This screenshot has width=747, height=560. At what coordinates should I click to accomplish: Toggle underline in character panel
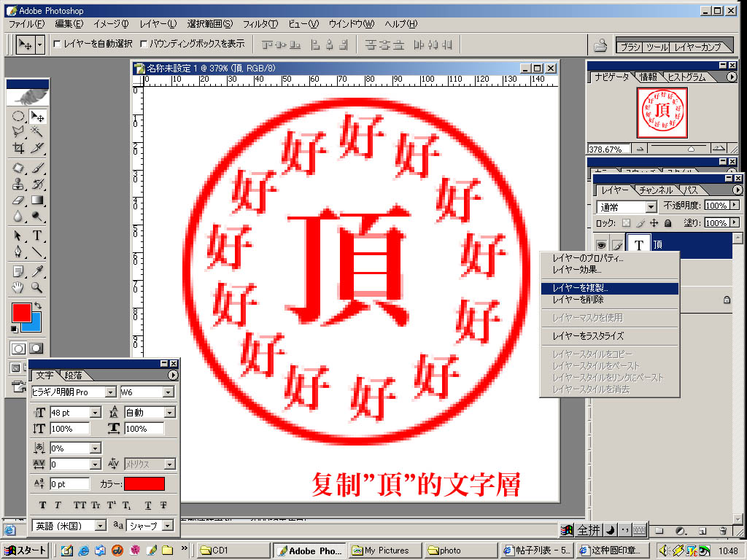tap(148, 505)
